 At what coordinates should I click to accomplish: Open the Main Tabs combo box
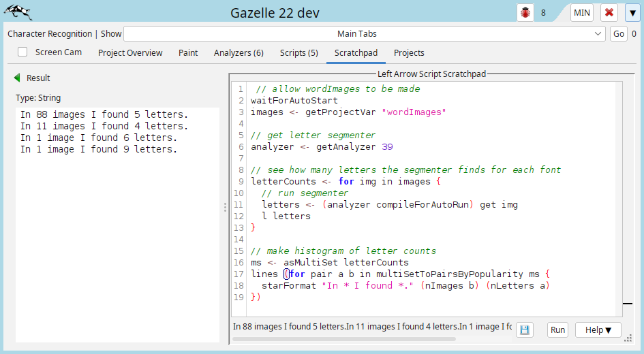[x=365, y=34]
